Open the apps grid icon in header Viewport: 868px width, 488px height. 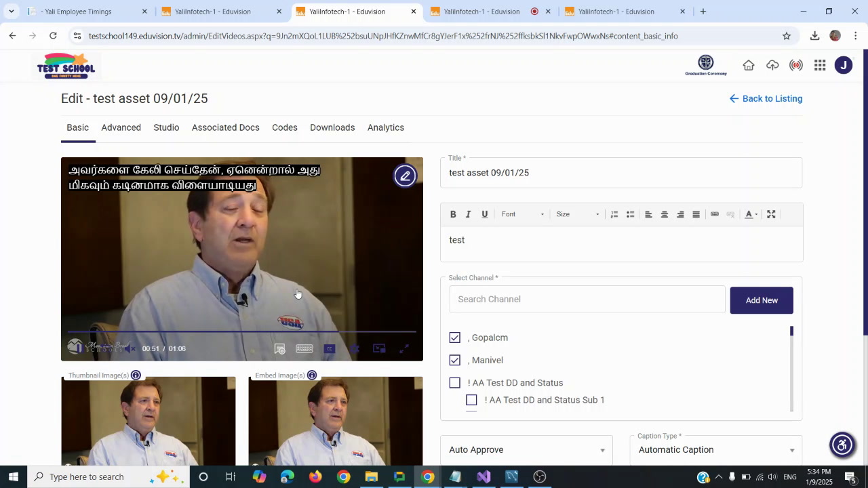coord(819,65)
